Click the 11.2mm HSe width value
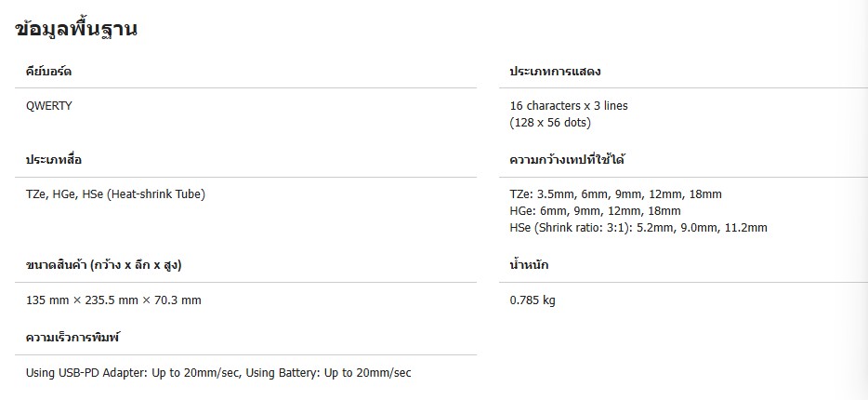Viewport: 868px width, 400px height. point(744,228)
